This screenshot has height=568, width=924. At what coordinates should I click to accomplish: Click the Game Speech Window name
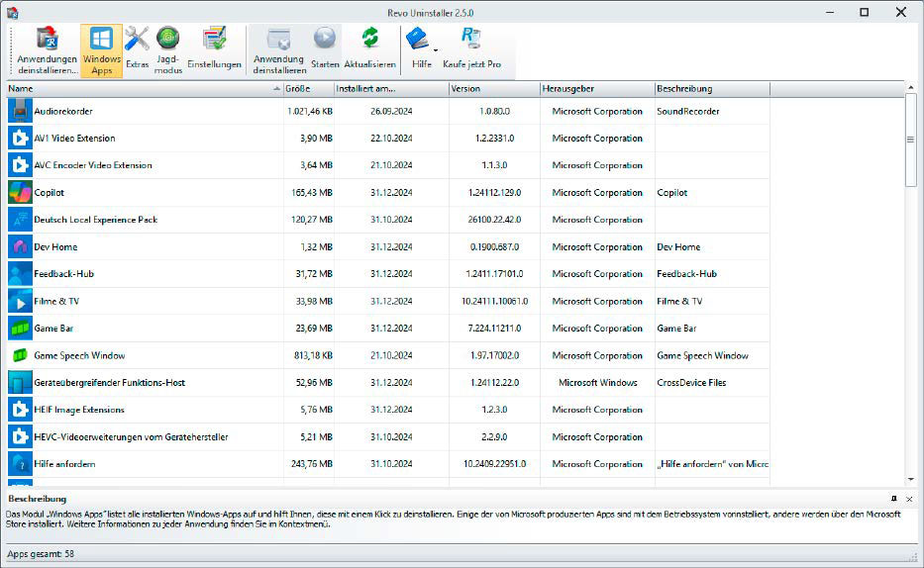point(79,355)
